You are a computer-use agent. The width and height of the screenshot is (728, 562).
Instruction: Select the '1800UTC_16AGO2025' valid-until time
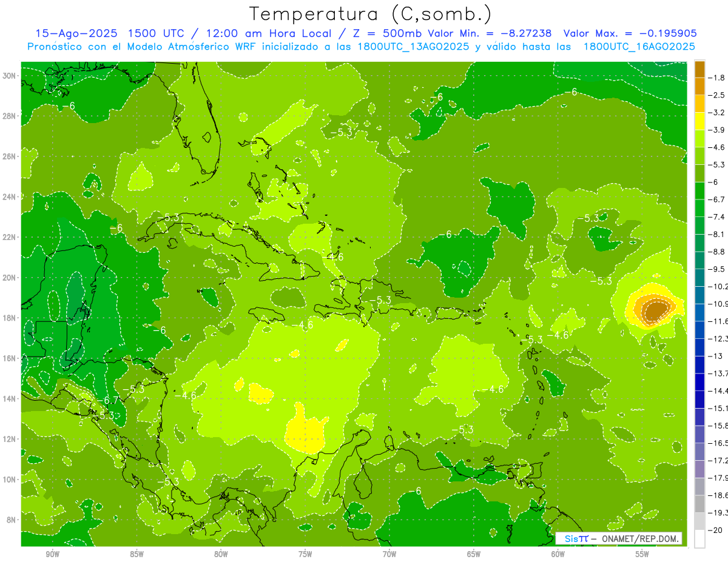coord(639,47)
